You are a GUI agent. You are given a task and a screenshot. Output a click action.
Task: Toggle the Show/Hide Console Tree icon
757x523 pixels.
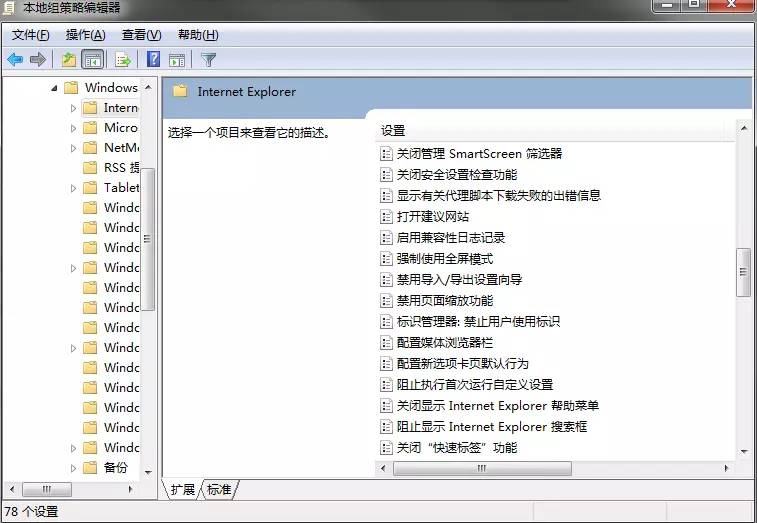(x=93, y=60)
